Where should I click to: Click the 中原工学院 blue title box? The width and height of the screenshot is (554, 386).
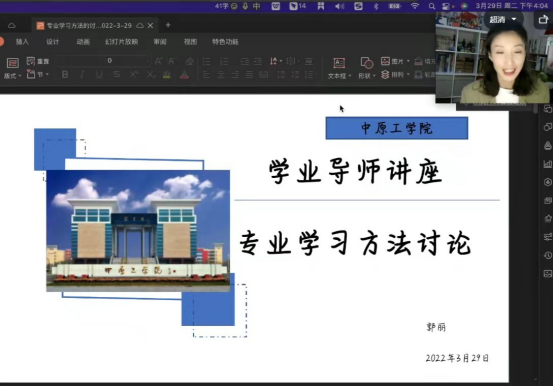[x=397, y=128]
